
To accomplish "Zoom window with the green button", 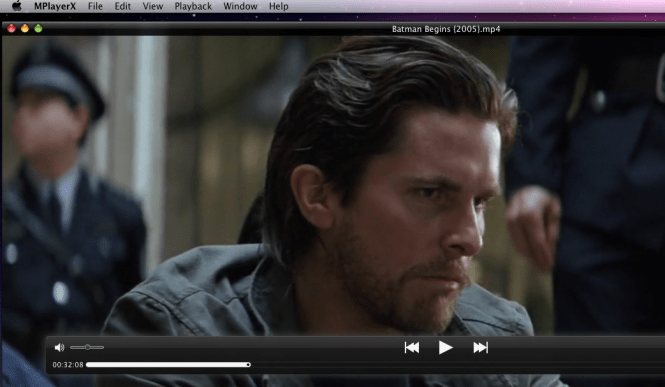I will (38, 28).
